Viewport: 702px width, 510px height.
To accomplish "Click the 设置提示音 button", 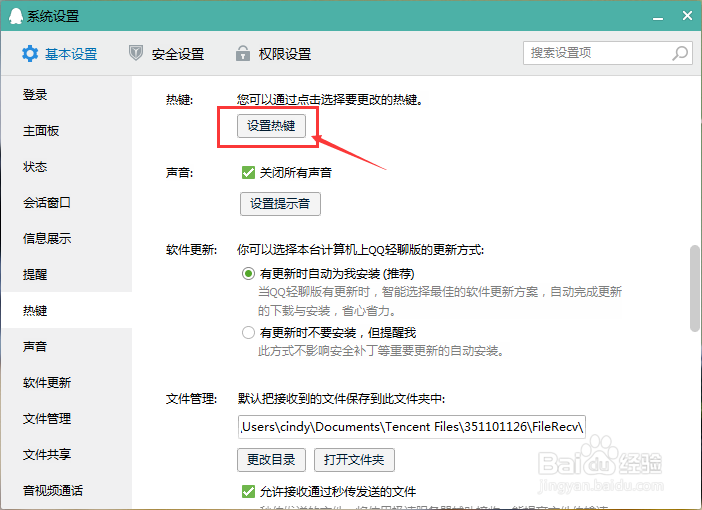I will click(280, 204).
